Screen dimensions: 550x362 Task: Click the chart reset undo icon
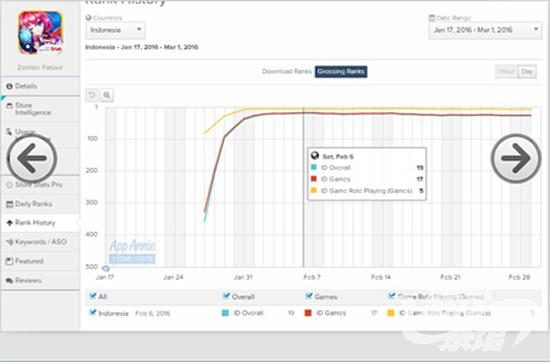92,95
